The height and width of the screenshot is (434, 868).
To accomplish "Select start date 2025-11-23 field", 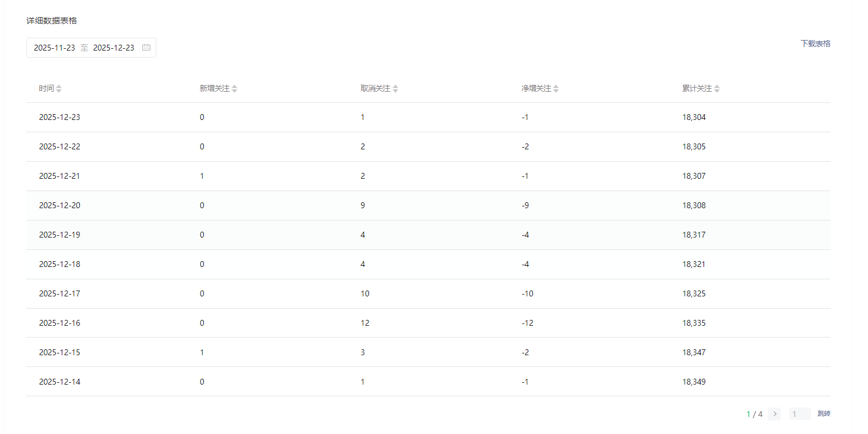I will pos(55,48).
